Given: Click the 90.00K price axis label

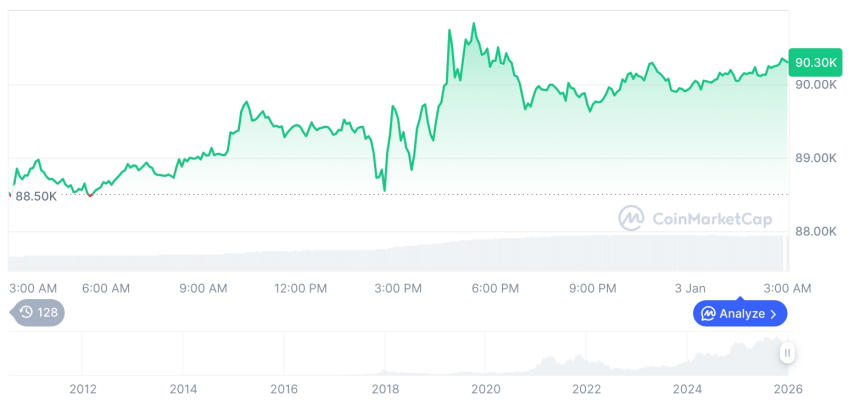Looking at the screenshot, I should tap(815, 84).
